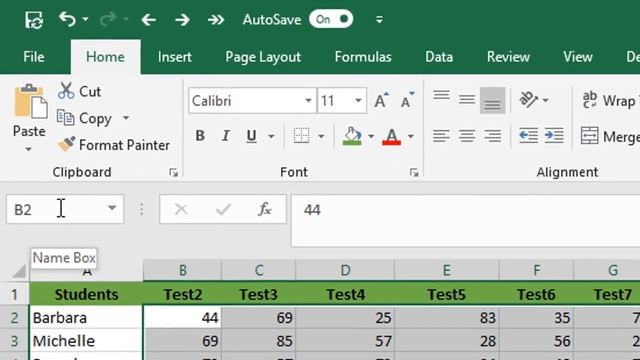640x360 pixels.
Task: Click the Orientation text rotation icon
Action: click(x=529, y=100)
